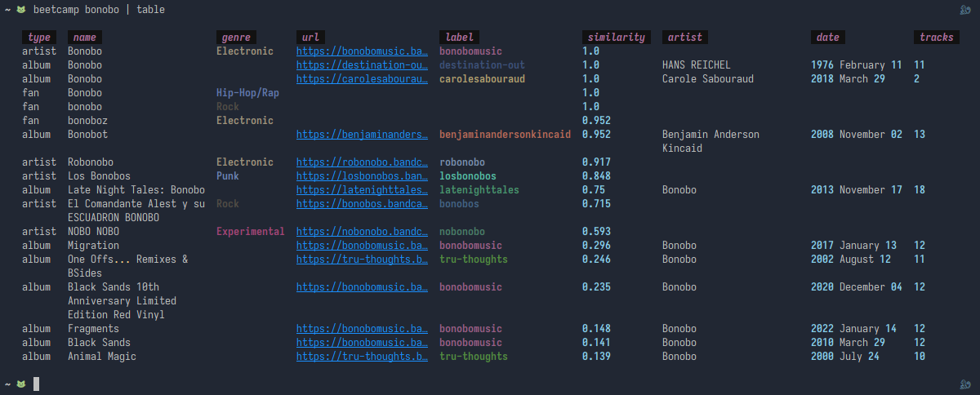Click the similarity column header

(x=617, y=38)
